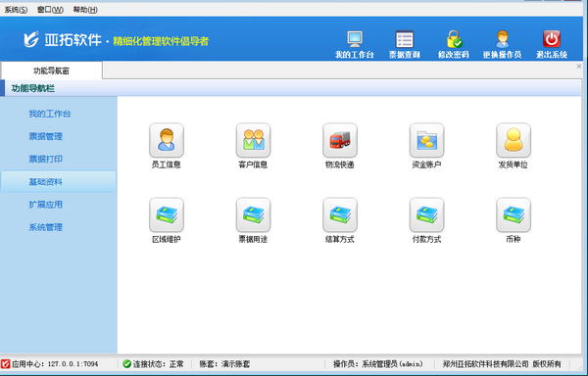Click the 127.0.0.1:7094 address text
This screenshot has height=376, width=588.
point(73,364)
